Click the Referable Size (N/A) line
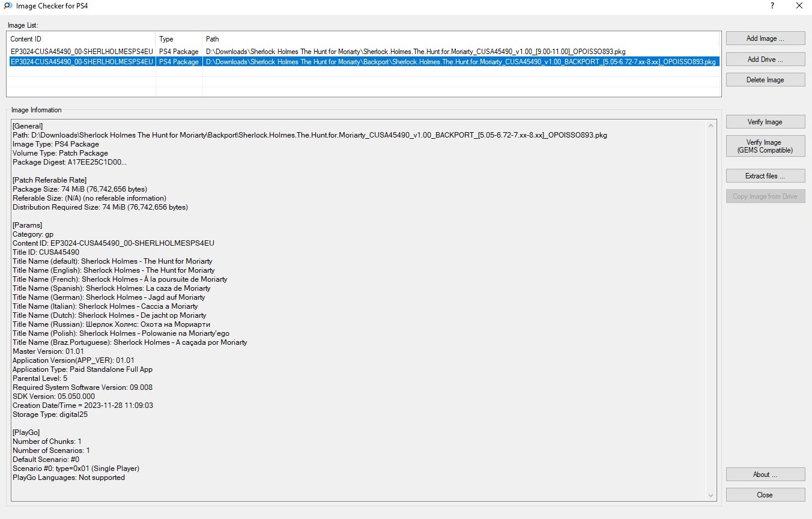This screenshot has height=519, width=812. 89,198
